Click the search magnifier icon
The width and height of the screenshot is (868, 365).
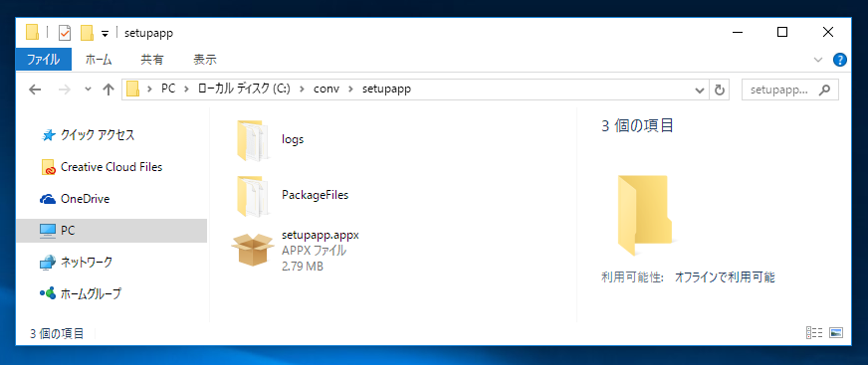[825, 90]
